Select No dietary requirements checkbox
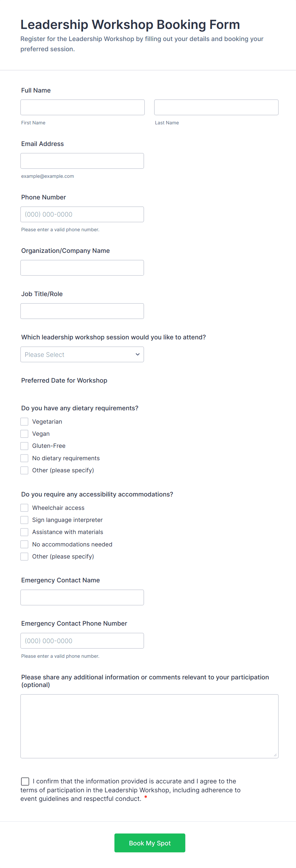This screenshot has width=296, height=868. [24, 458]
